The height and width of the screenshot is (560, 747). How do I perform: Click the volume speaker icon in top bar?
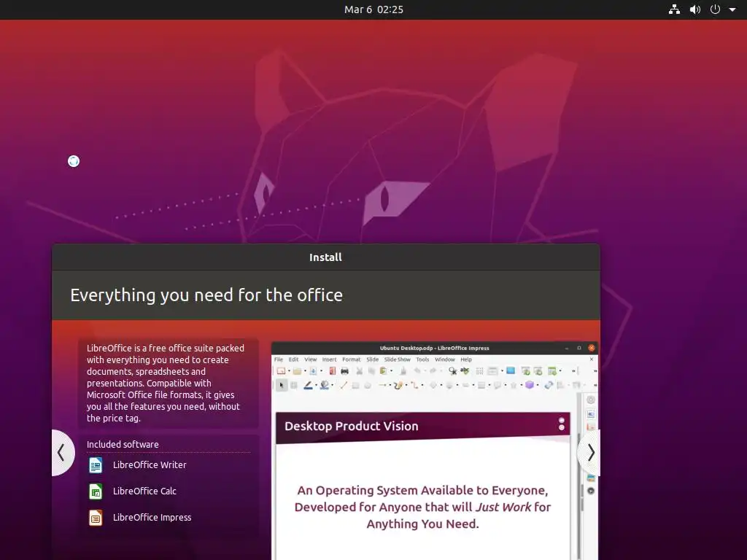[695, 9]
